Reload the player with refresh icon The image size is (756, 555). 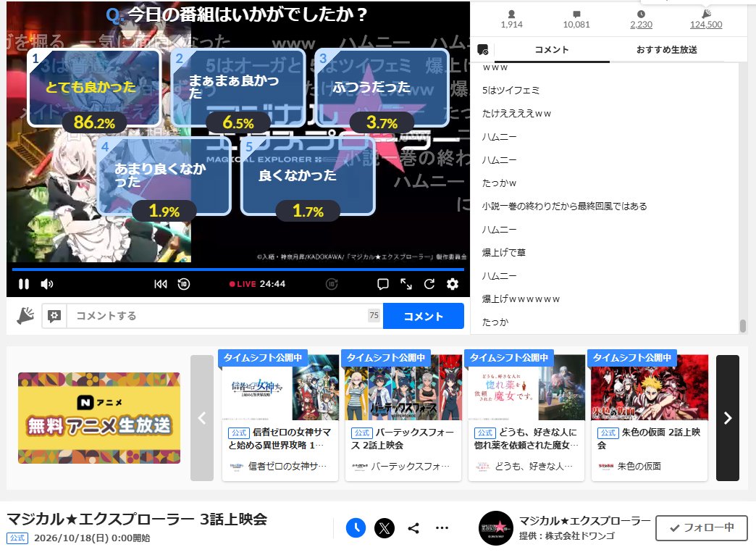point(429,284)
